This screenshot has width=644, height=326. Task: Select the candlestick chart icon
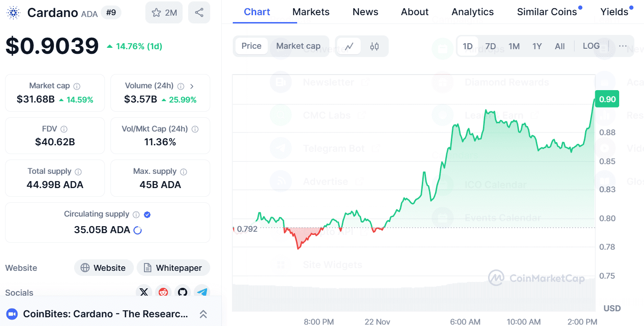coord(374,46)
